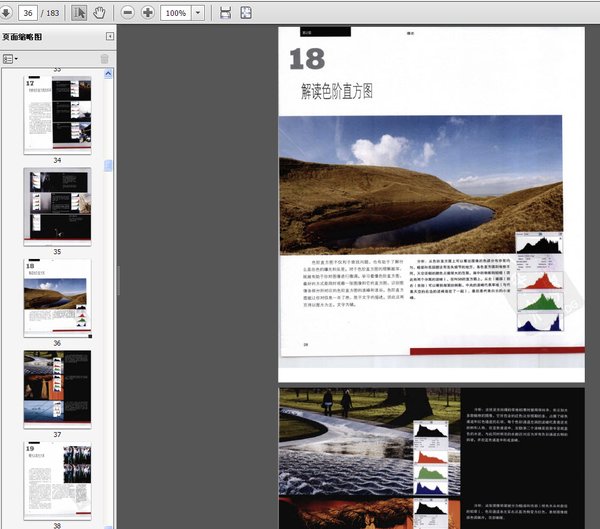Click the blue histogram on page 36
This screenshot has width=600, height=529.
pos(540,322)
